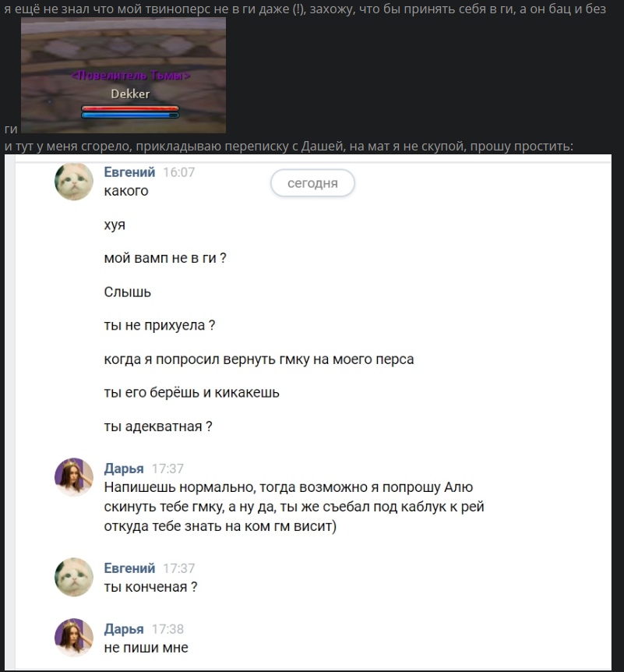Click the Дарья name at the 17:38 message

pos(124,628)
